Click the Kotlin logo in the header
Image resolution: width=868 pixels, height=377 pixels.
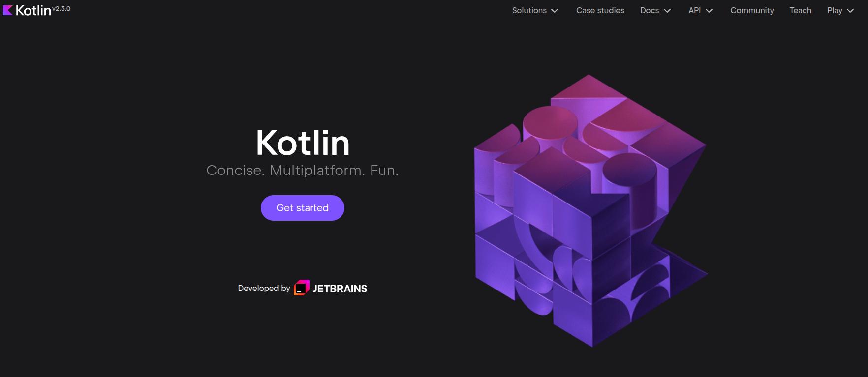coord(27,10)
